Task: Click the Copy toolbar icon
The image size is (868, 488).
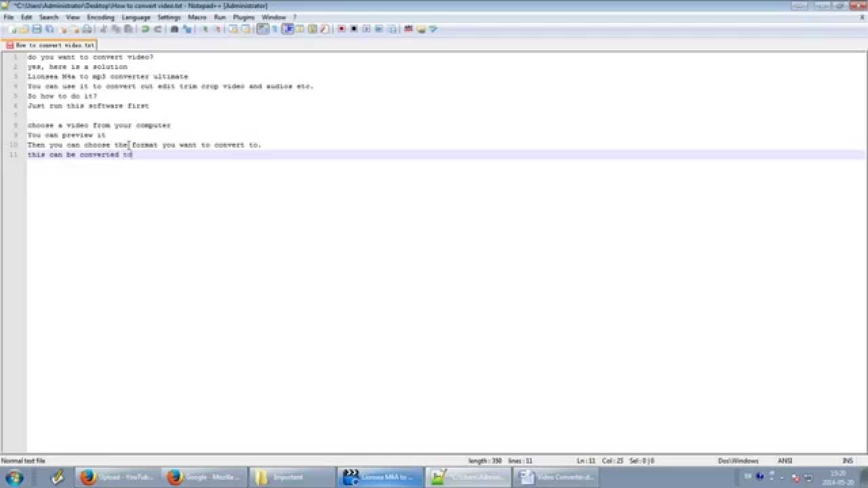Action: point(117,29)
